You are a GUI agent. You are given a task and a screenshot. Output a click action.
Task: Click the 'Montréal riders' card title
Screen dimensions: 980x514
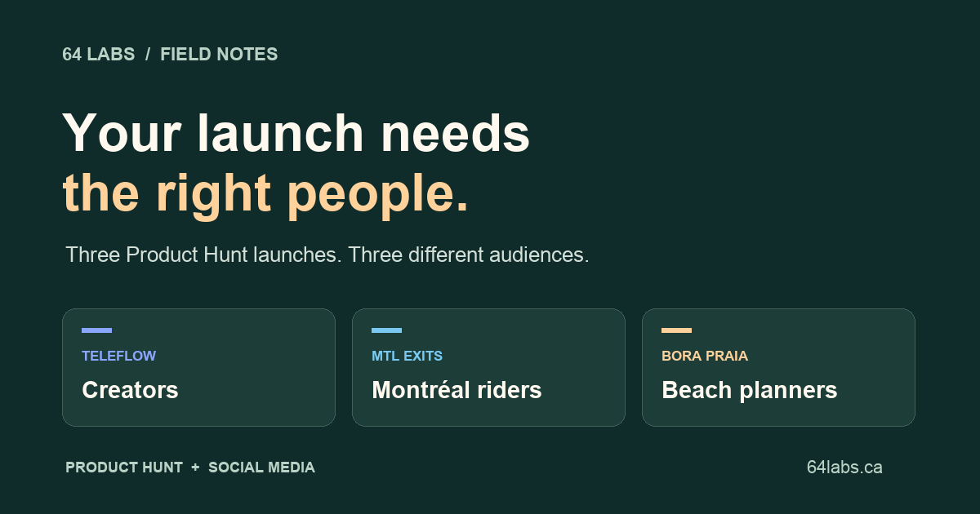coord(457,390)
